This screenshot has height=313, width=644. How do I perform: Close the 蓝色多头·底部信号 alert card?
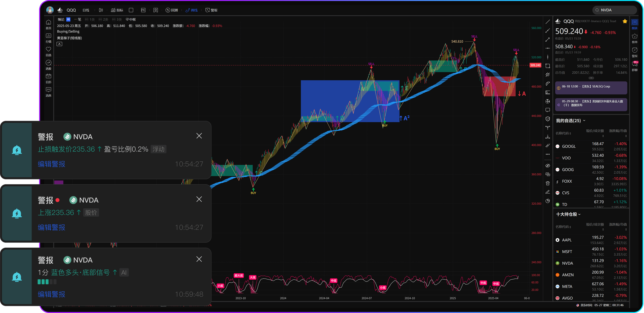[199, 259]
